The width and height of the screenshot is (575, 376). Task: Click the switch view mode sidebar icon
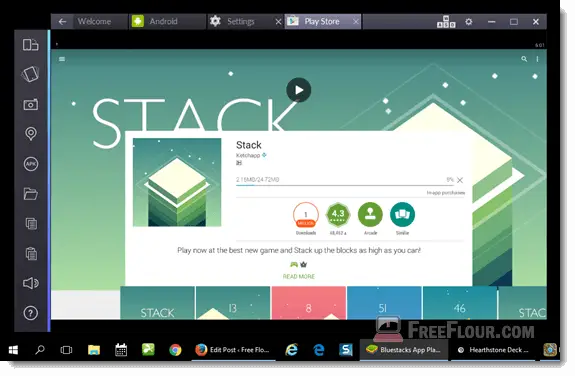pyautogui.click(x=30, y=45)
